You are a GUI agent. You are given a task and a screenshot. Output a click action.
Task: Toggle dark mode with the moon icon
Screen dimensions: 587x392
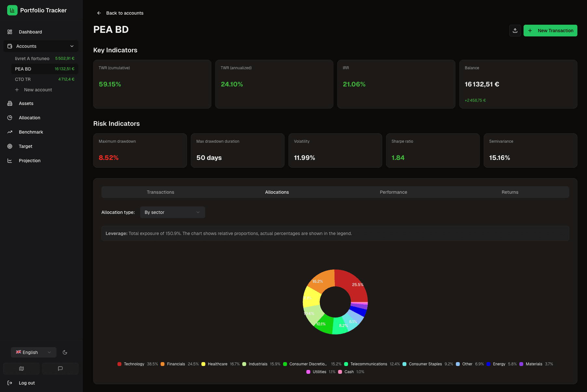click(64, 352)
